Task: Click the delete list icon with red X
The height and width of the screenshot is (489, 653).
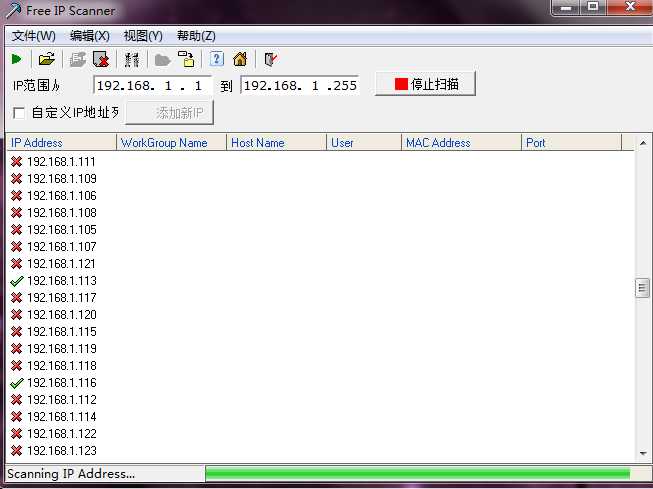Action: [x=101, y=59]
